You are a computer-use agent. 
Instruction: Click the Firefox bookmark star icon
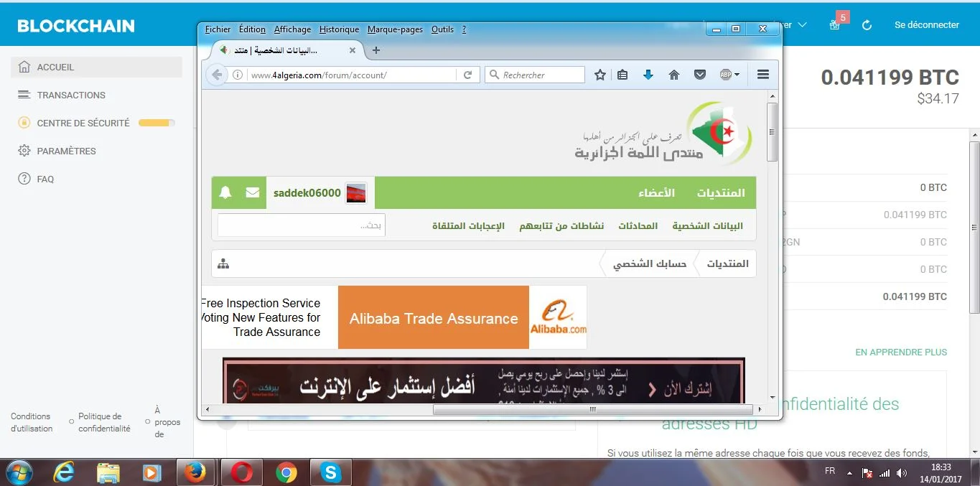(x=600, y=75)
